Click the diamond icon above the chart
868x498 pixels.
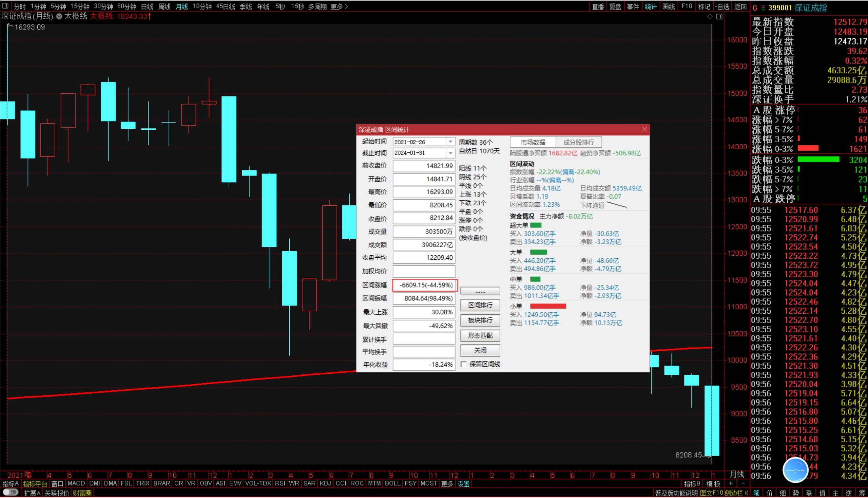(710, 17)
